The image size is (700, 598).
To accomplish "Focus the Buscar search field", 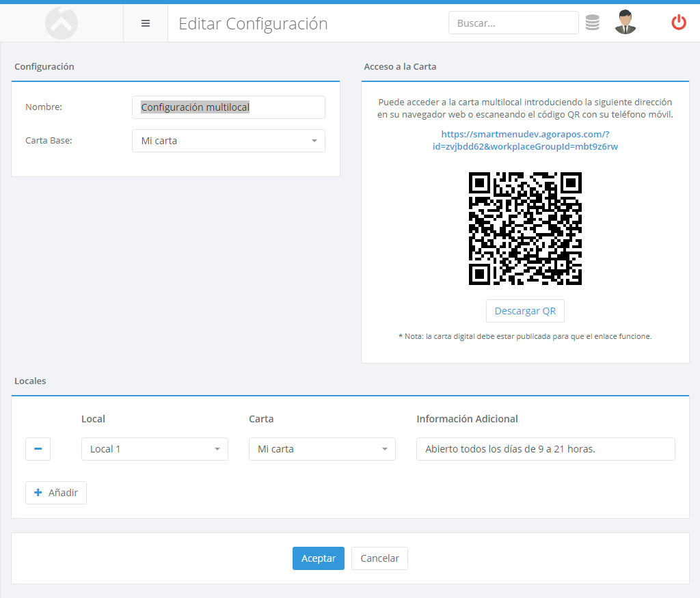I will (x=513, y=23).
